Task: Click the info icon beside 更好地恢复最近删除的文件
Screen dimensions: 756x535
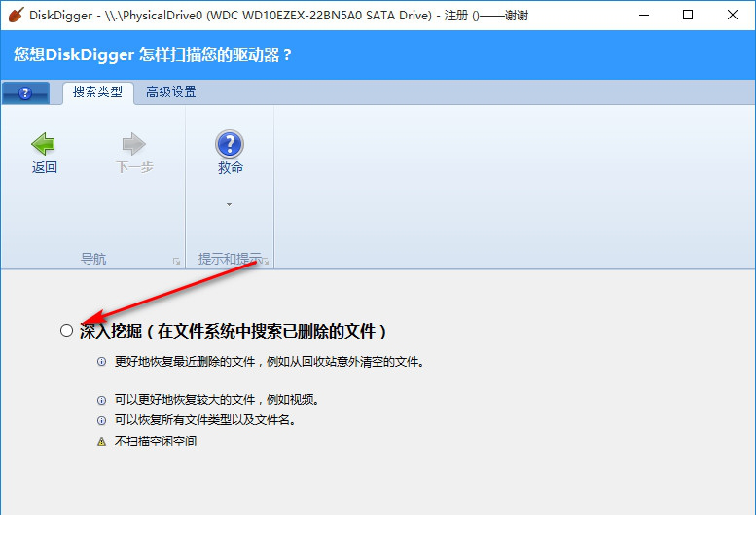Action: [x=102, y=362]
